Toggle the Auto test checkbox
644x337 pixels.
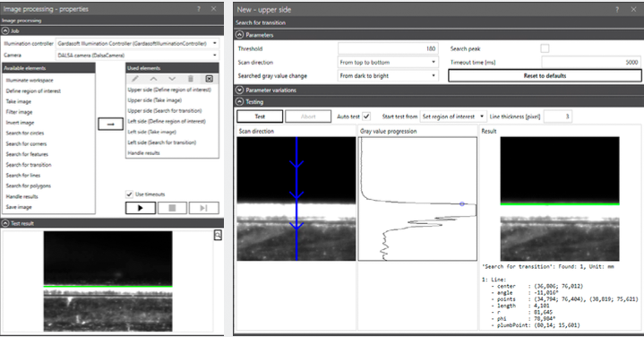(x=366, y=117)
